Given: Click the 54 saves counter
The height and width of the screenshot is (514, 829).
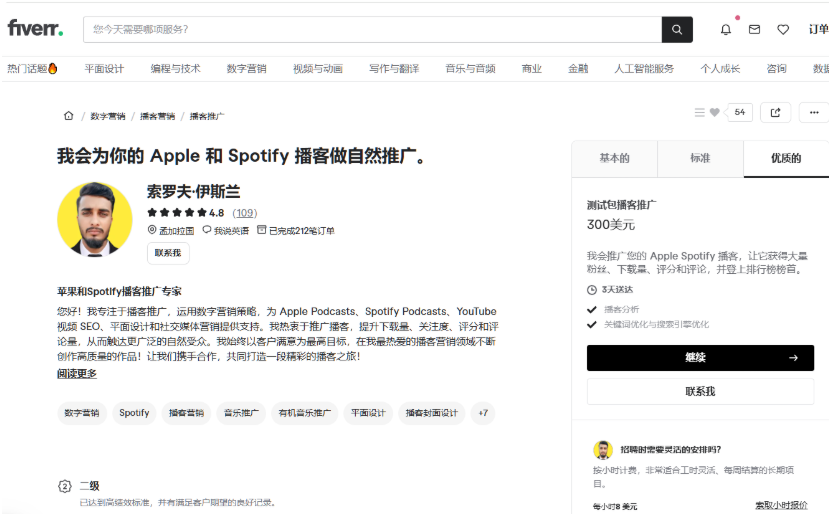Looking at the screenshot, I should pos(740,112).
